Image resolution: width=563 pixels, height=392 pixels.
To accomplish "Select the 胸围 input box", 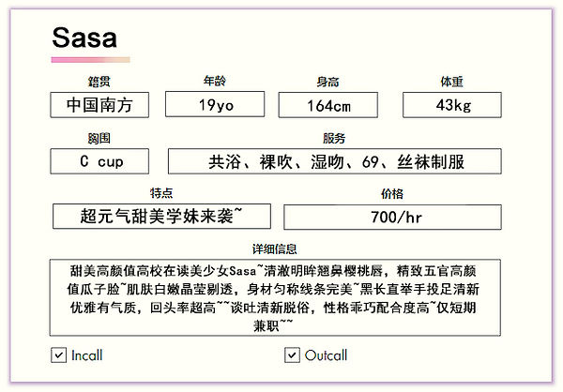I will tap(99, 161).
